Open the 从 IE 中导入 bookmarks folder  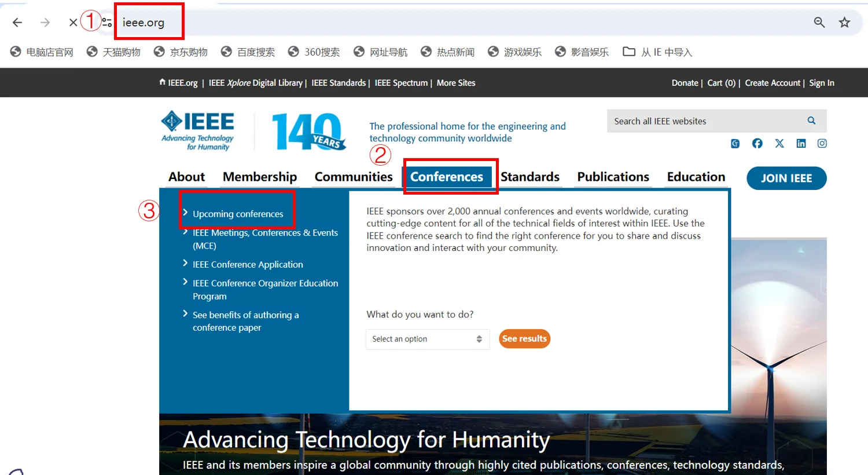[657, 52]
